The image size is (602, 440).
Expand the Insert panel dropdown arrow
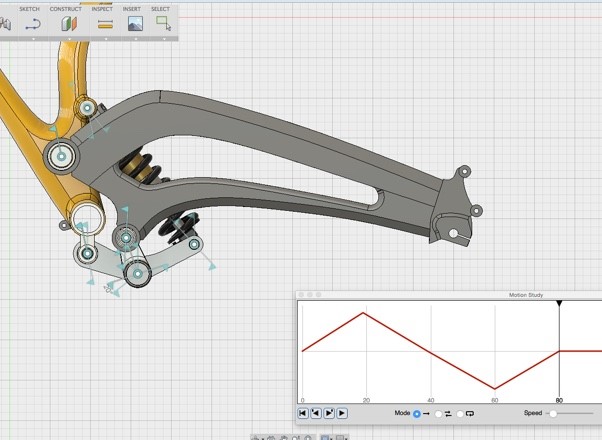click(136, 39)
